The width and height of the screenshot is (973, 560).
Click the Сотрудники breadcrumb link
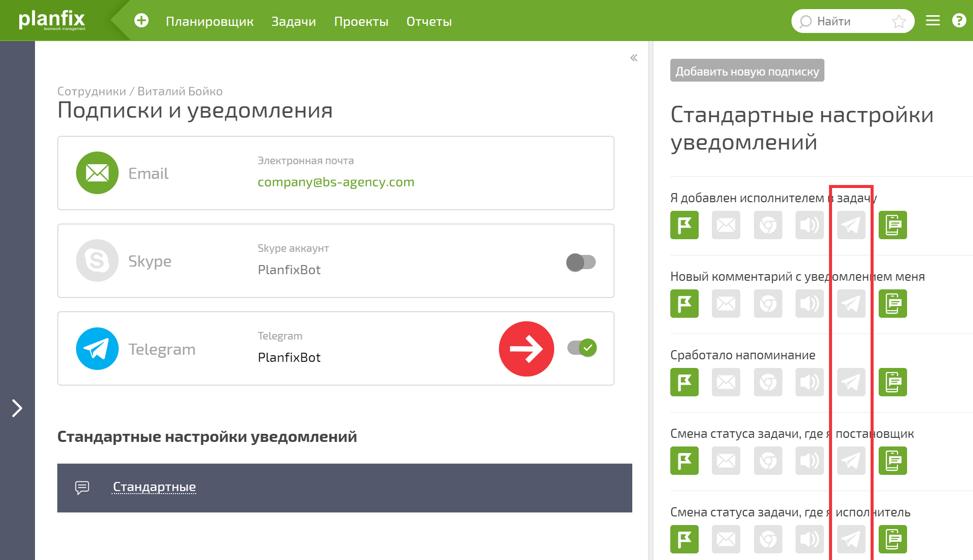pyautogui.click(x=91, y=91)
